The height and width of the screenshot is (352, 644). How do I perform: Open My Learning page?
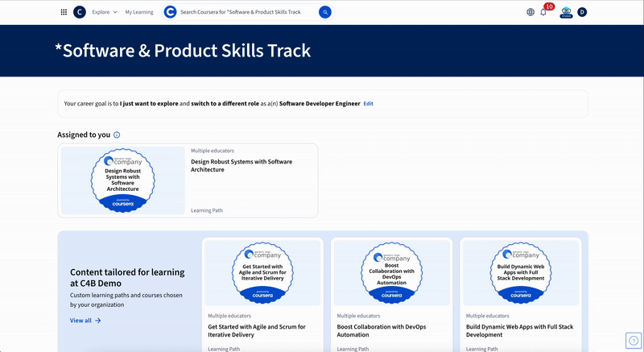[139, 12]
